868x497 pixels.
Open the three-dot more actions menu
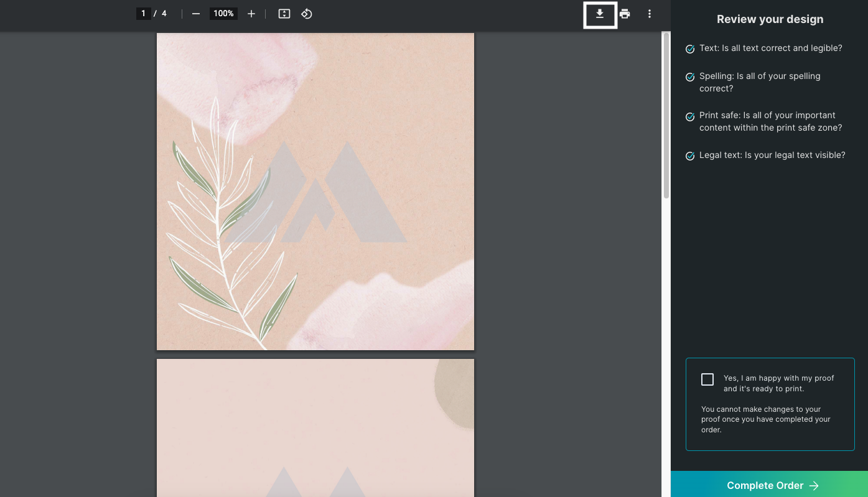(x=650, y=14)
